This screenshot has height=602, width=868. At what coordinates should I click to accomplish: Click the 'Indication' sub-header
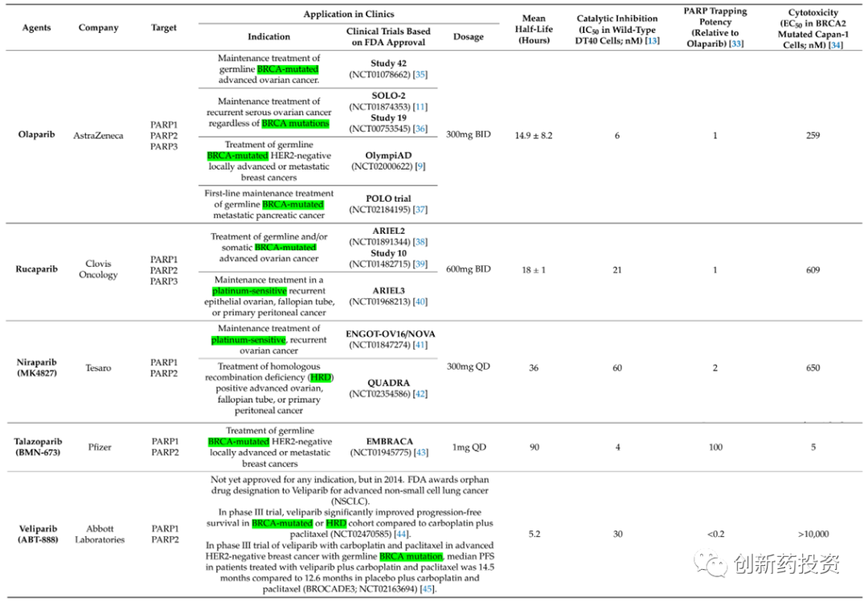268,36
